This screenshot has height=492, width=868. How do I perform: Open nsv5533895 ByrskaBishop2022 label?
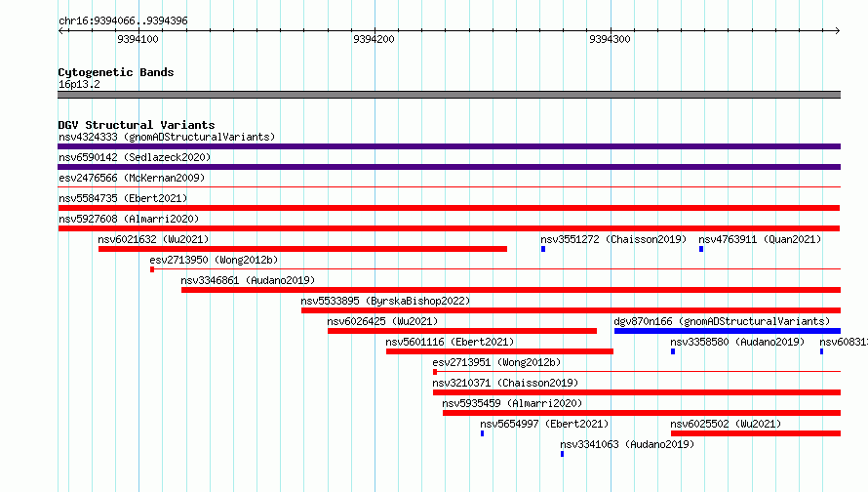coord(385,301)
